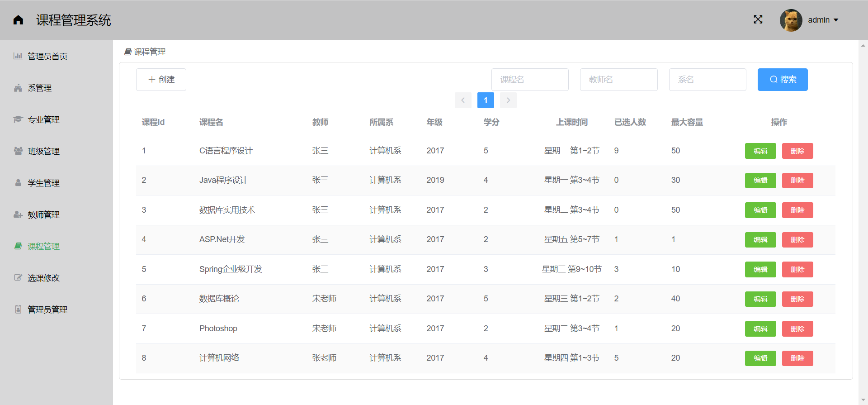The height and width of the screenshot is (405, 868).
Task: Focus the 课程名 search field
Action: pyautogui.click(x=530, y=80)
